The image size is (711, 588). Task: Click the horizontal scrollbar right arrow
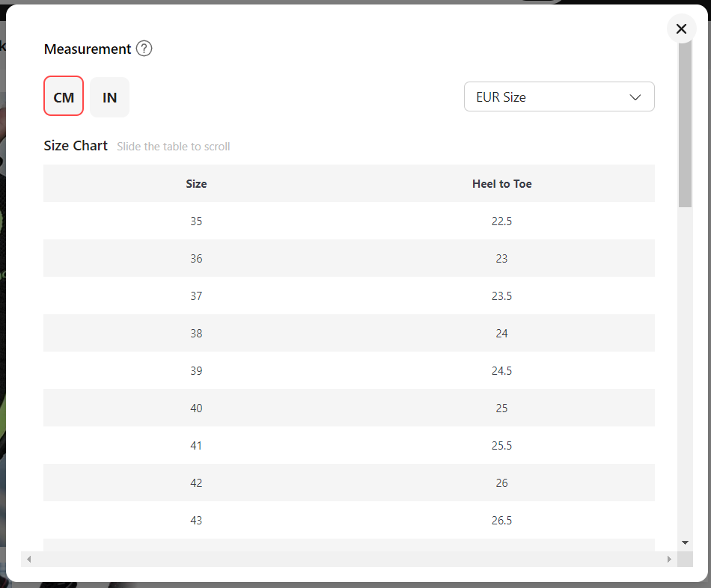point(669,559)
